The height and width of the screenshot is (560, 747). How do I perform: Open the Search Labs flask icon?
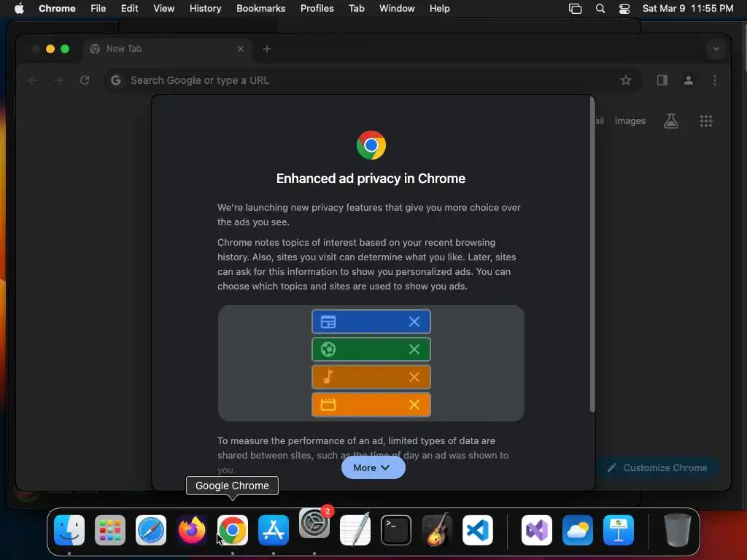coord(671,121)
